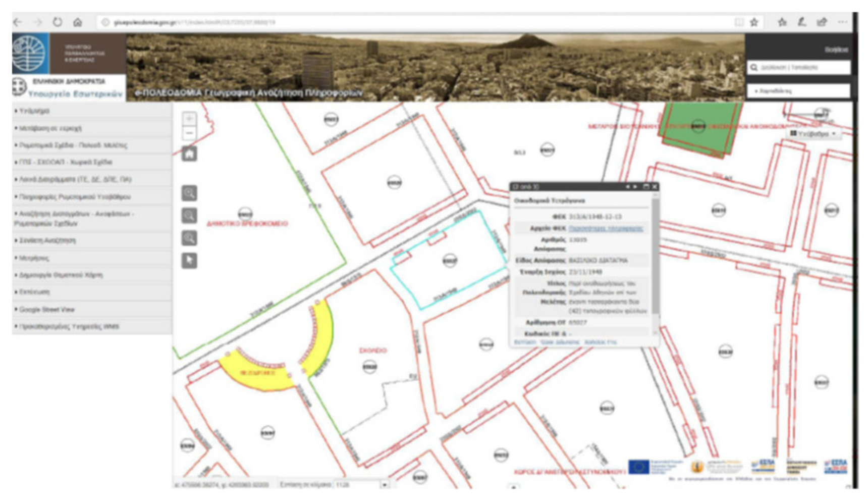The width and height of the screenshot is (868, 497).
Task: Open the browser share icon
Action: pos(822,22)
